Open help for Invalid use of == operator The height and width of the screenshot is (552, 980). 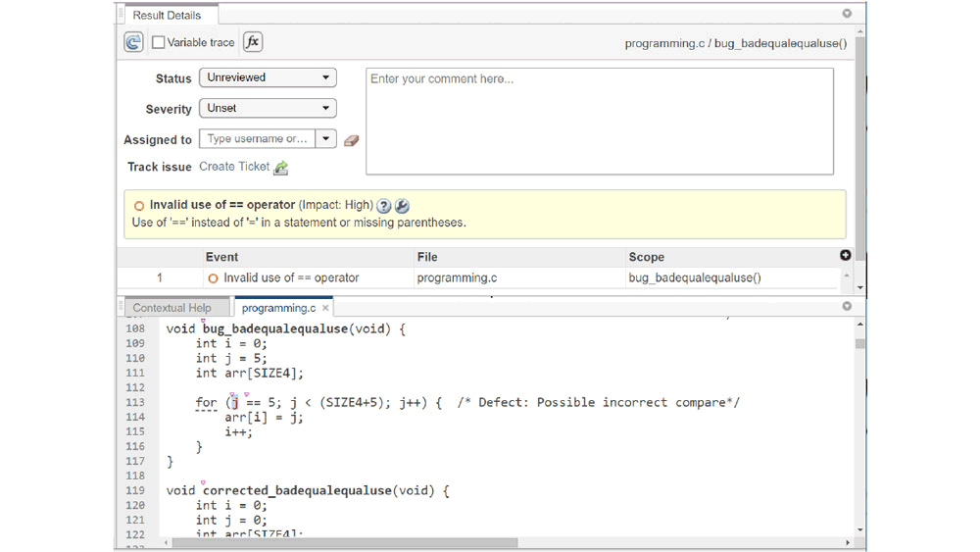pyautogui.click(x=384, y=206)
